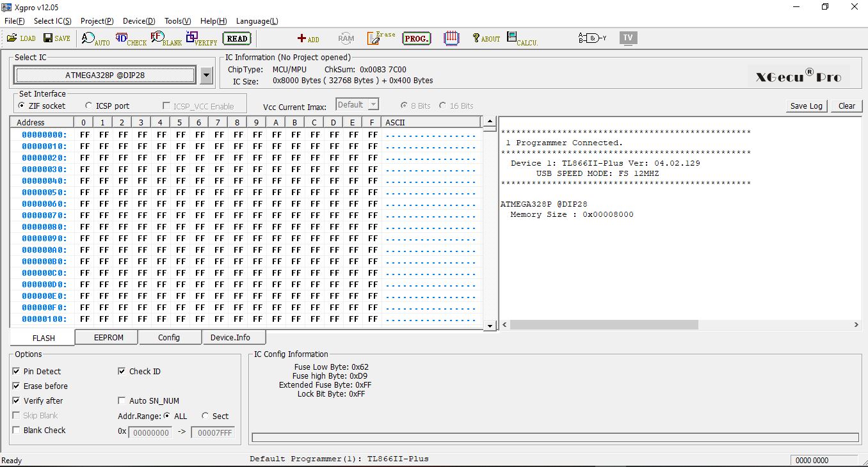The image size is (868, 467).
Task: Click the start address field 00000000
Action: point(150,432)
